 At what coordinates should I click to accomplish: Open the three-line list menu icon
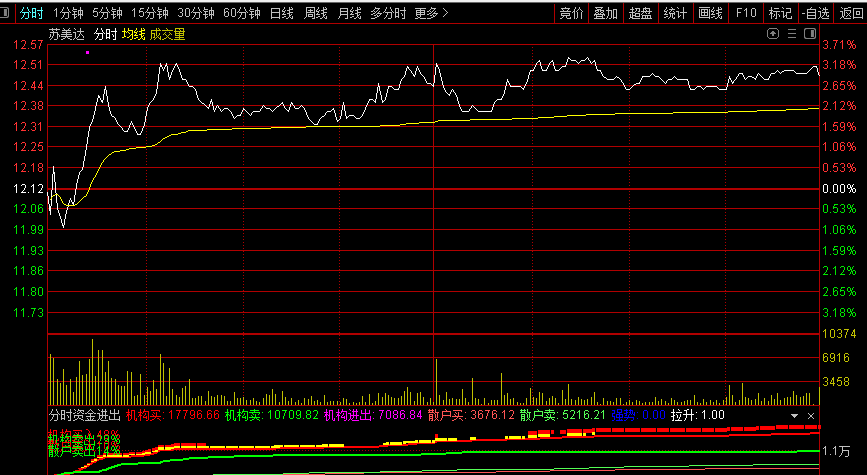point(791,33)
